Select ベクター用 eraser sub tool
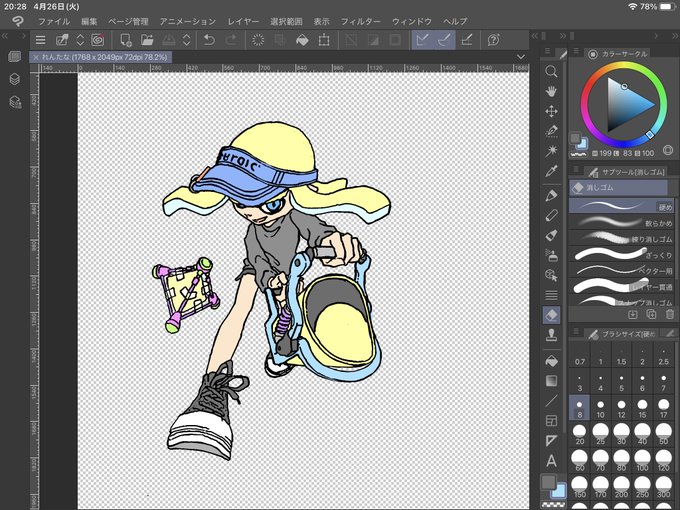 (x=621, y=270)
